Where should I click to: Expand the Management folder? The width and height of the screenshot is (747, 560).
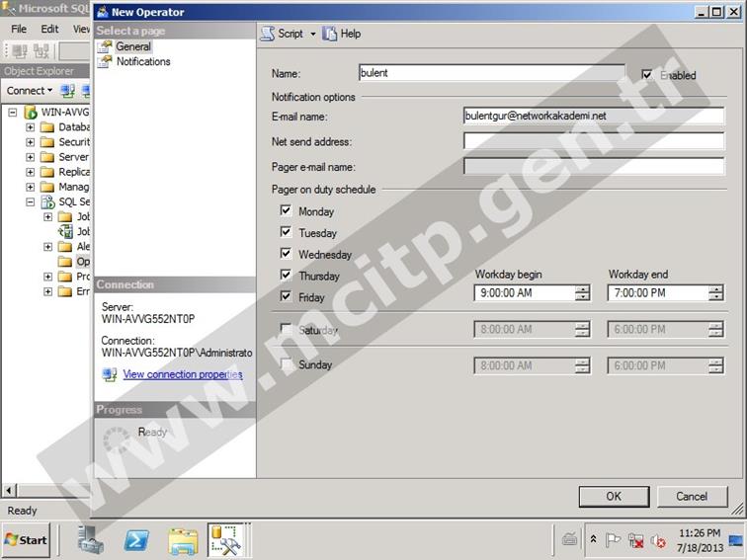coord(30,187)
